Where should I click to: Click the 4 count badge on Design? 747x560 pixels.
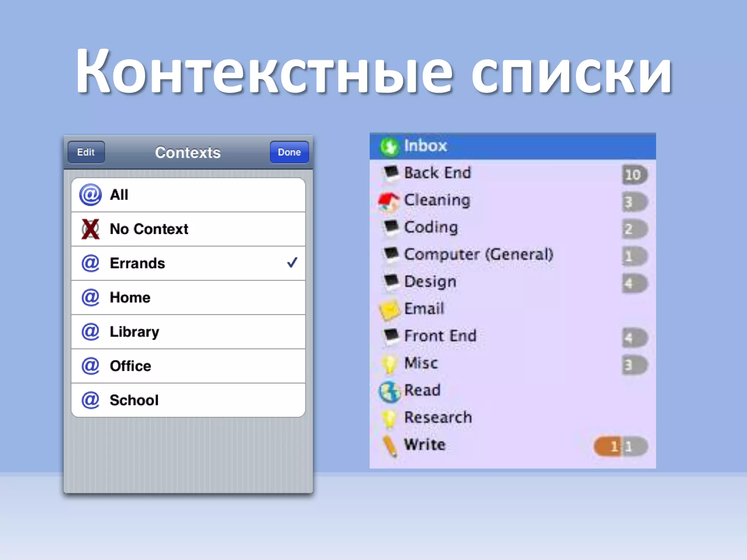(x=635, y=284)
